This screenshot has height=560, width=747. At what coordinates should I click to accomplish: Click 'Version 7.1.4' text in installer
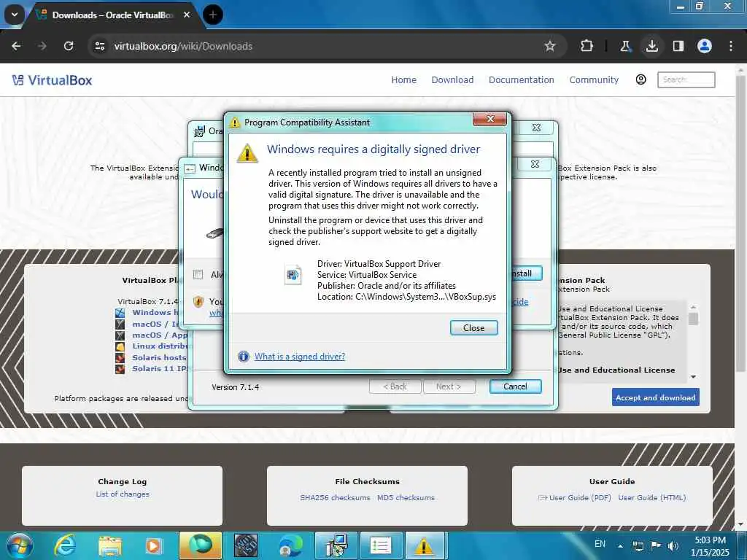point(236,387)
